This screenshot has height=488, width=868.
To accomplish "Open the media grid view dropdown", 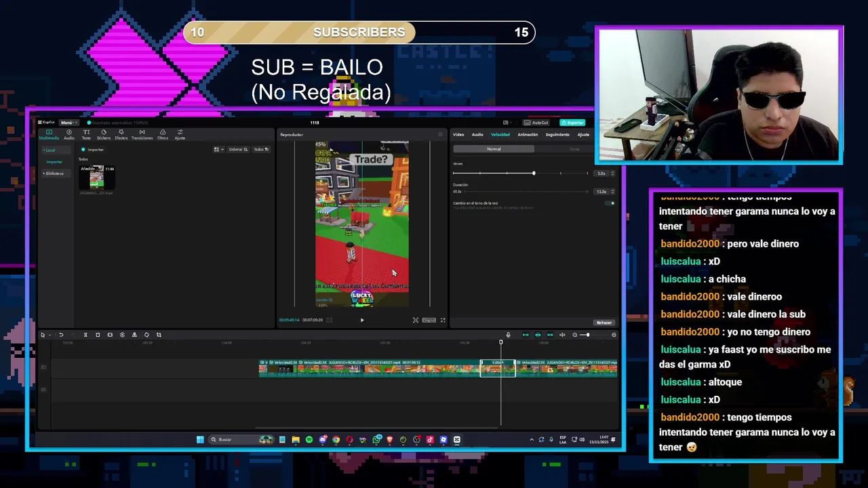I will point(218,150).
